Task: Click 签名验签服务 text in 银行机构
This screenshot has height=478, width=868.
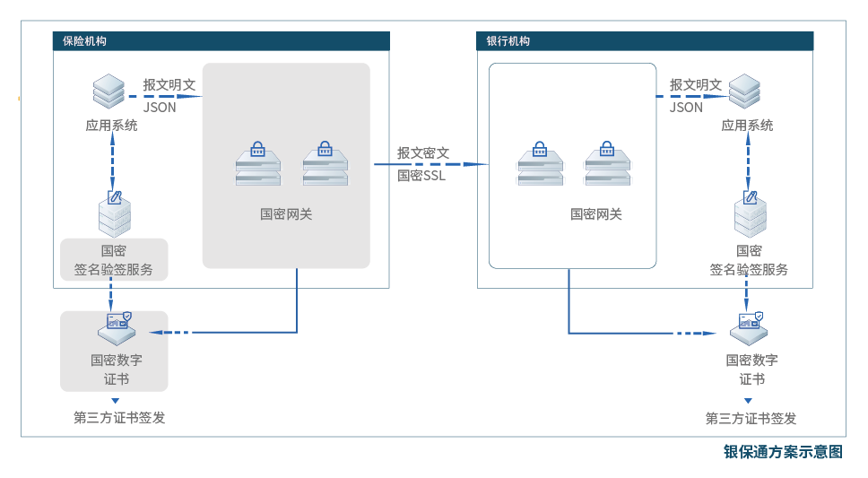Action: click(749, 270)
